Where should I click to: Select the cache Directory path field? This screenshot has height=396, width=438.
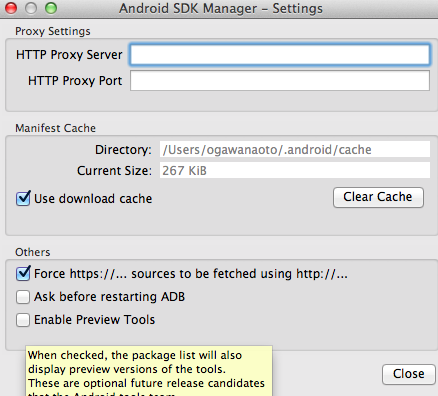click(295, 149)
